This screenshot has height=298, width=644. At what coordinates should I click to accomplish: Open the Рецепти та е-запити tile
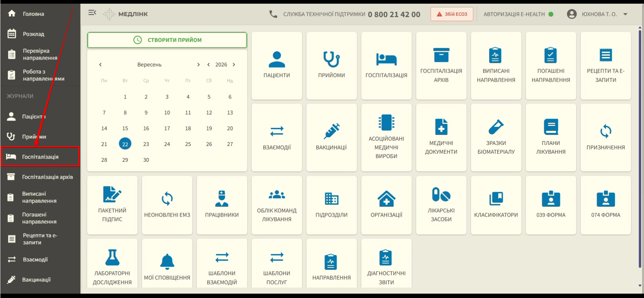[605, 66]
